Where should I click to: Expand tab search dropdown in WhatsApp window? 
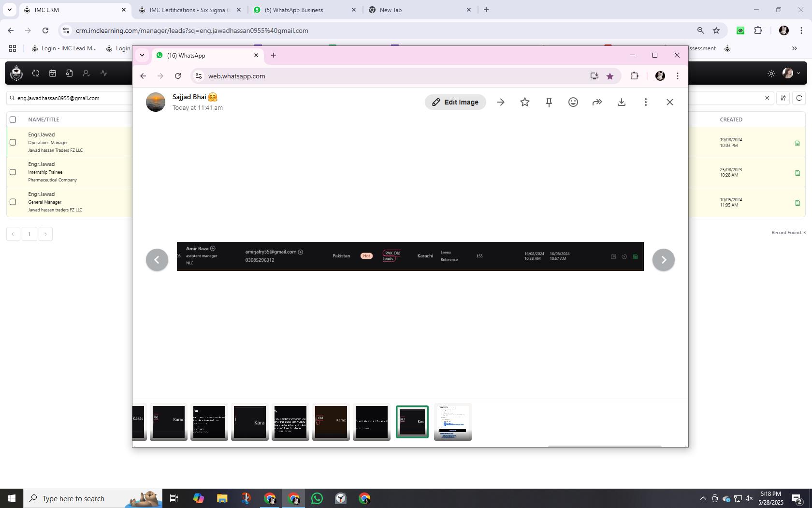[x=142, y=55]
